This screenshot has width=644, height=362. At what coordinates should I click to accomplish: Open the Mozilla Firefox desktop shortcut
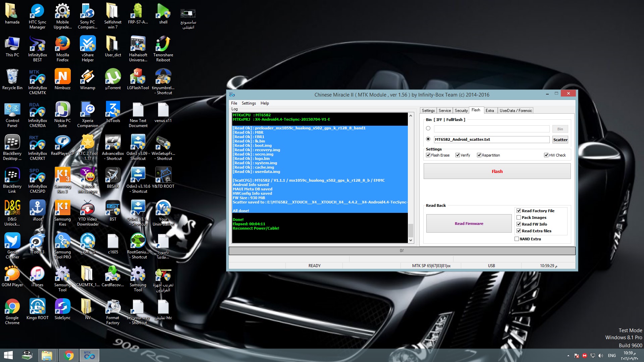tap(62, 49)
